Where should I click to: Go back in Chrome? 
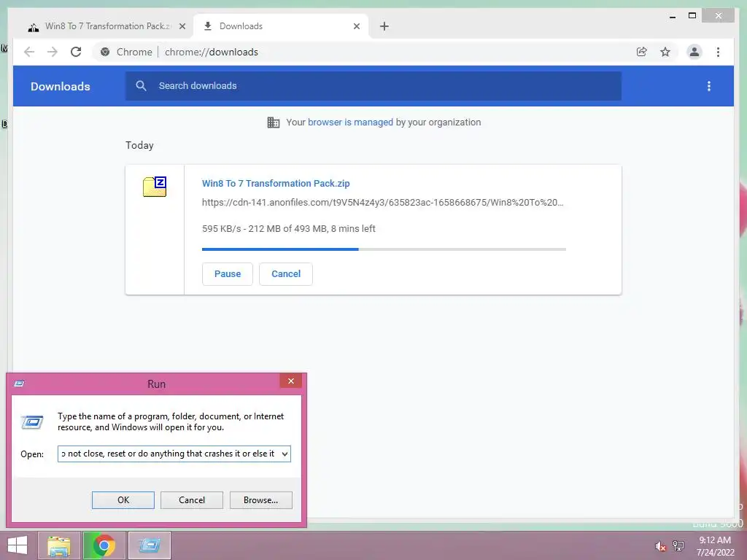29,52
